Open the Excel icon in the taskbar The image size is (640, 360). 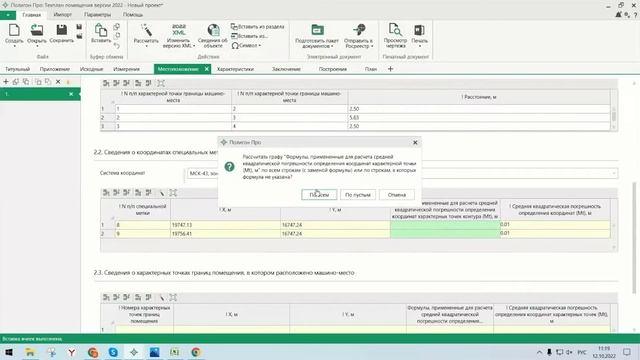click(175, 352)
